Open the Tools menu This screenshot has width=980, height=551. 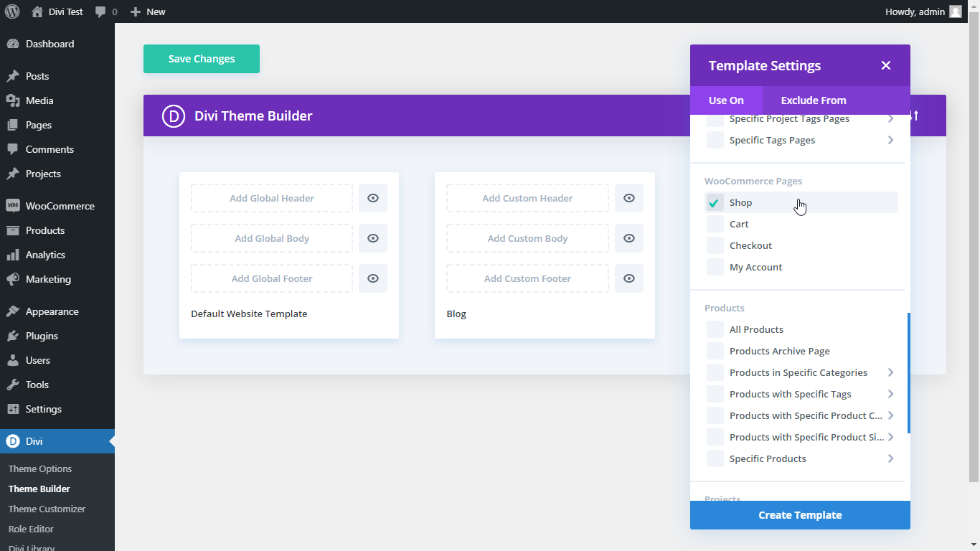[x=57, y=385]
